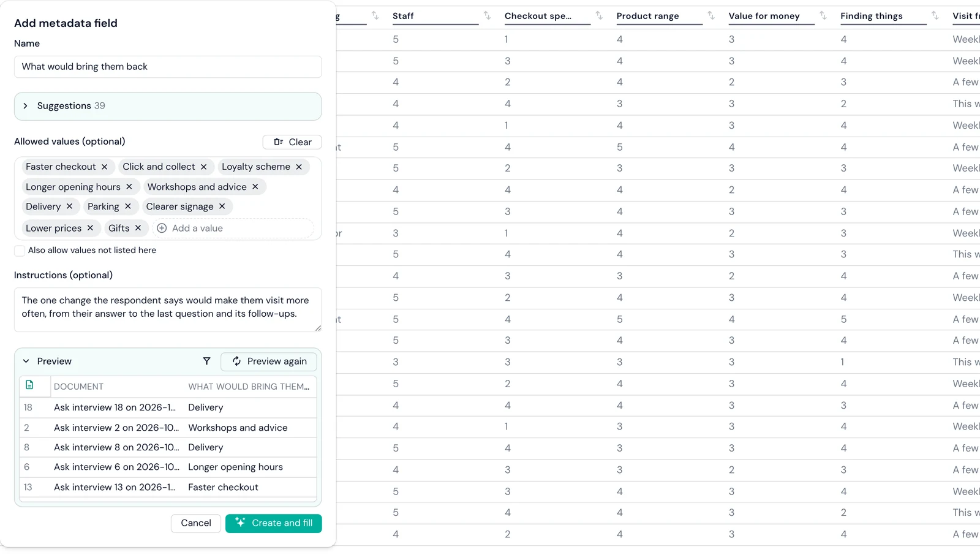Delete Workshops and advice tag
The image size is (980, 560).
[255, 187]
